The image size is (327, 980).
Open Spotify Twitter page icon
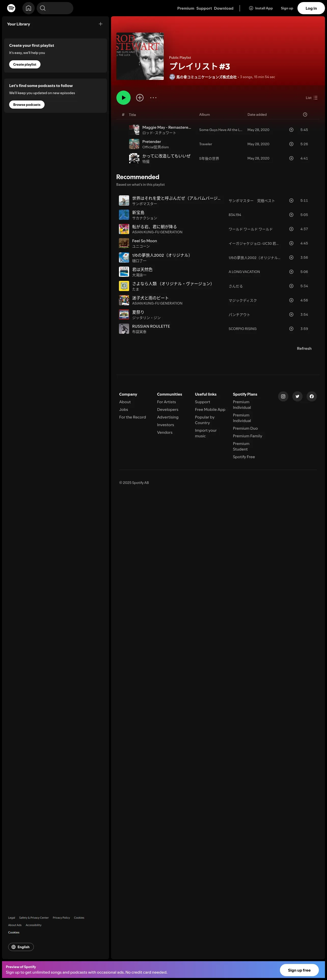click(x=297, y=396)
